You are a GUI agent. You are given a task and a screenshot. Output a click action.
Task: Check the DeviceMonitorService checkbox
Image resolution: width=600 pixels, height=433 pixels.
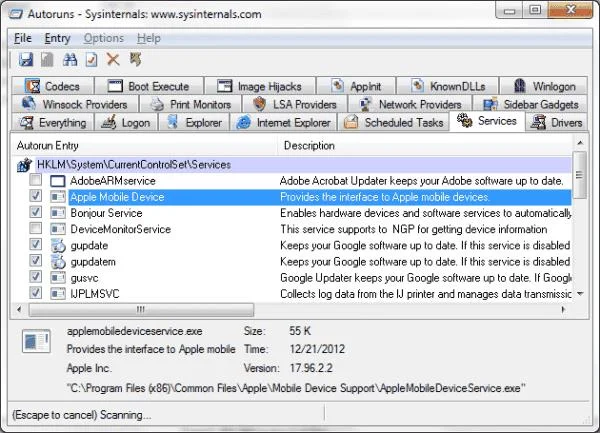[x=36, y=228]
